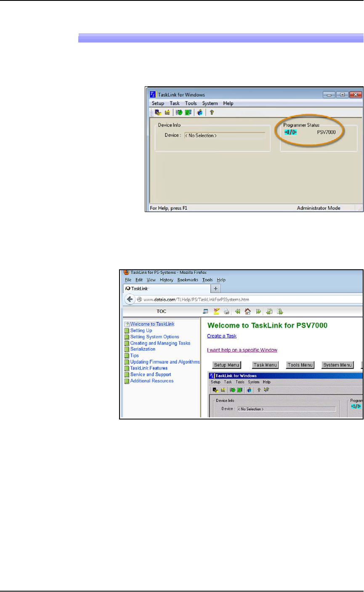Click the green grid toolbar icon in TaskLink

click(187, 112)
